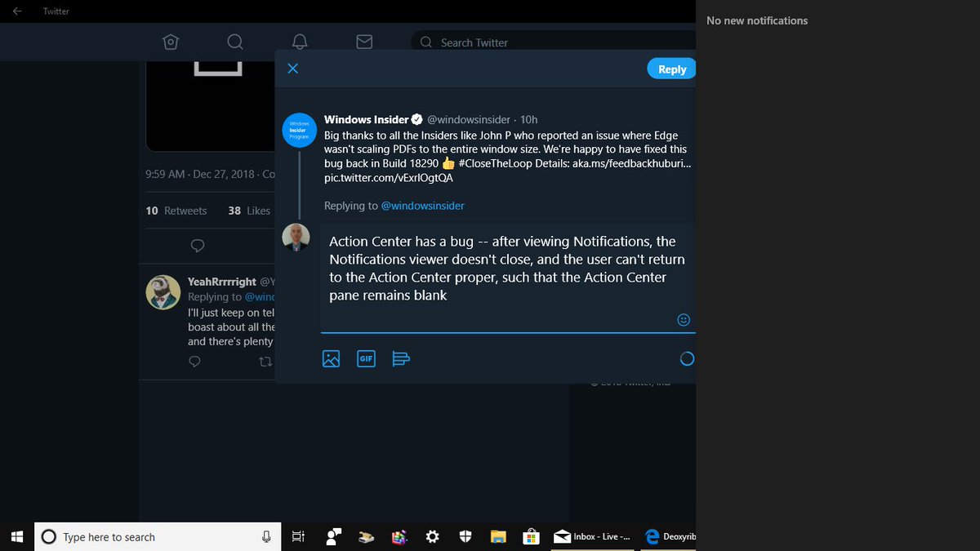Click the character count circle indicator
Viewport: 980px width, 551px height.
(687, 358)
